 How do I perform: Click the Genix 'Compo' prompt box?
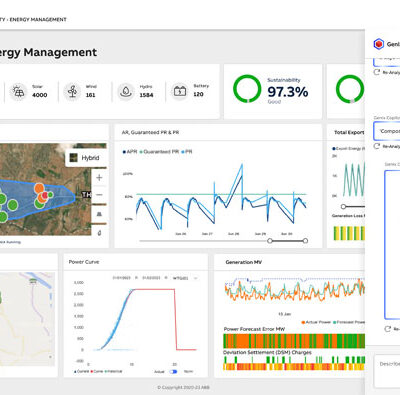387,131
